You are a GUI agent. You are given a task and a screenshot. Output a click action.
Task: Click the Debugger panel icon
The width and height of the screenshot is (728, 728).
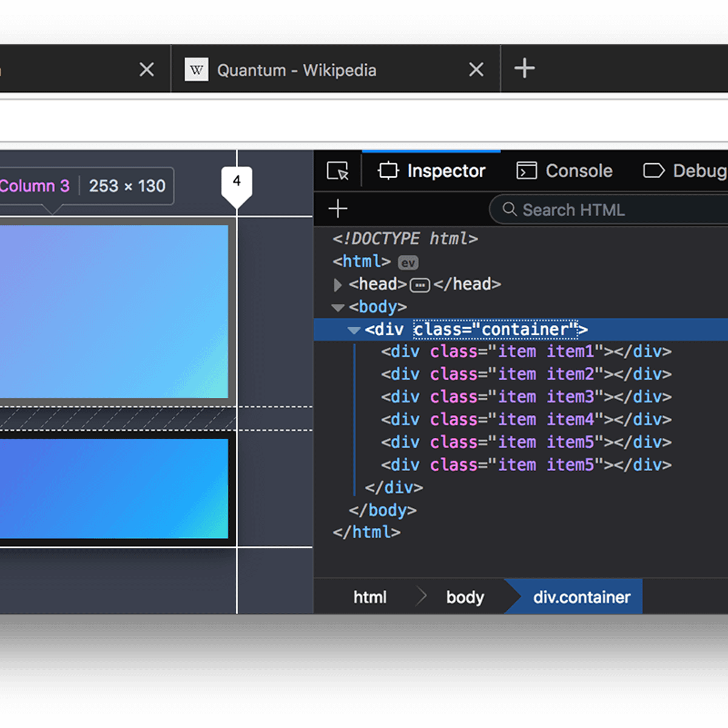(653, 170)
